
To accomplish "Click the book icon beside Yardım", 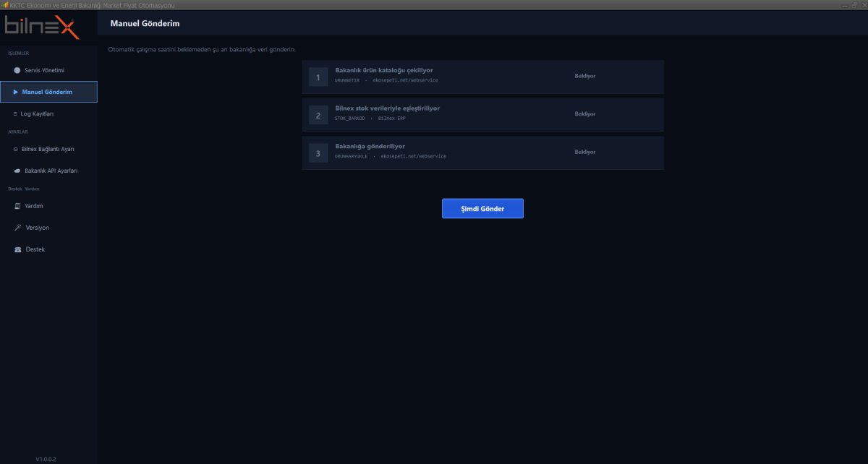I will coord(17,206).
